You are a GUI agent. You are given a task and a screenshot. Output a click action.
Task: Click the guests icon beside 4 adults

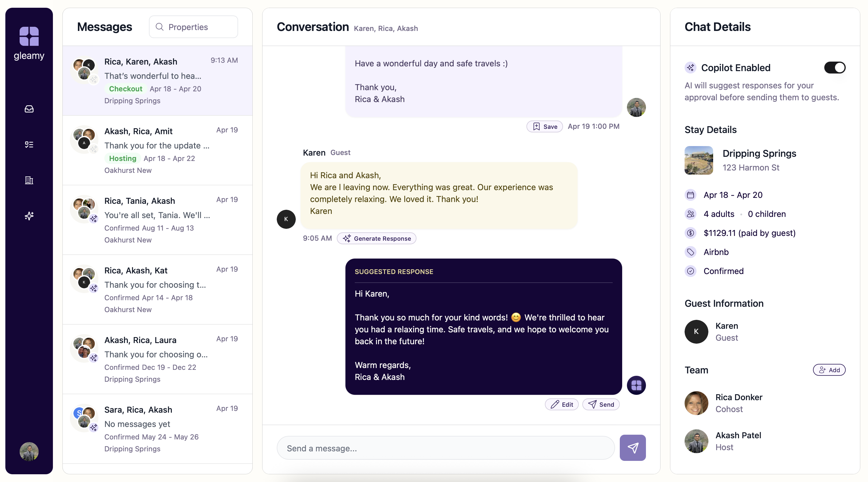[x=691, y=214]
